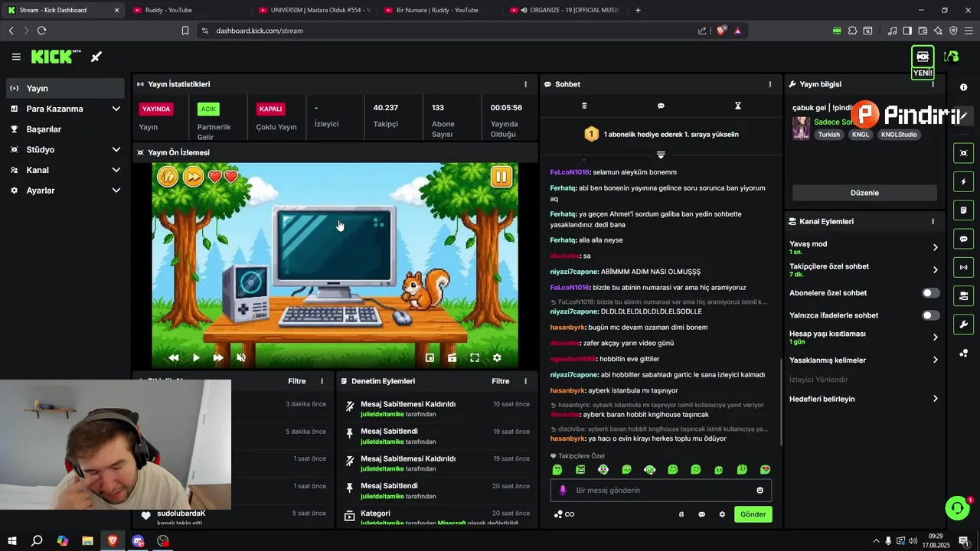Pause the game with the orange pause icon
Screen dimensions: 980x551
(x=501, y=177)
